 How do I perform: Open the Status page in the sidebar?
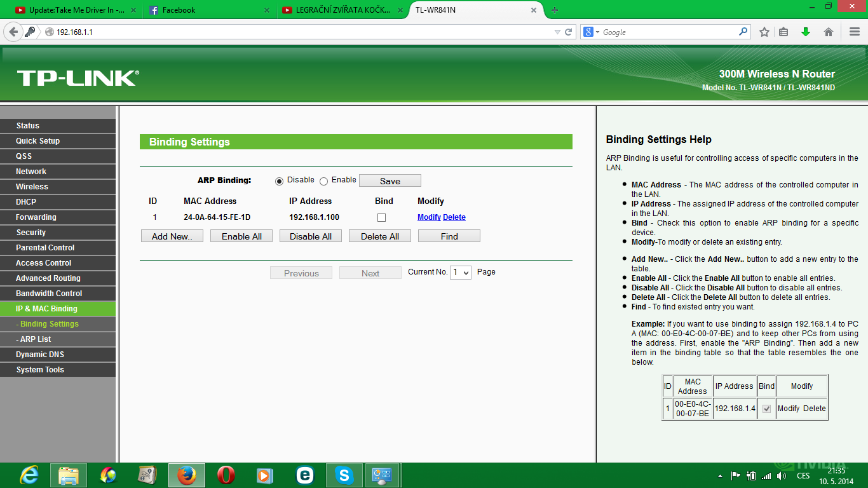pos(58,126)
